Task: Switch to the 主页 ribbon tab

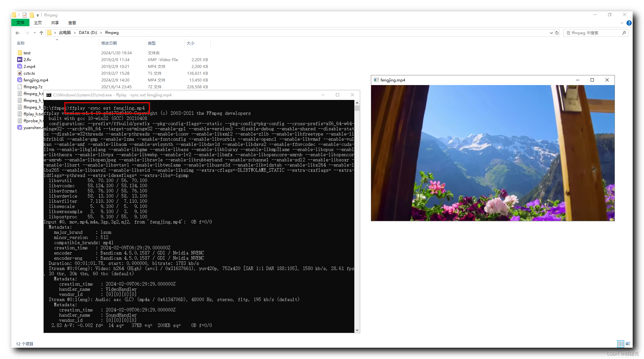Action: tap(38, 23)
